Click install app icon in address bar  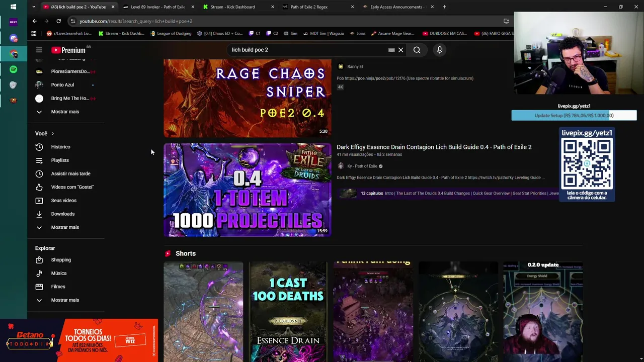506,21
